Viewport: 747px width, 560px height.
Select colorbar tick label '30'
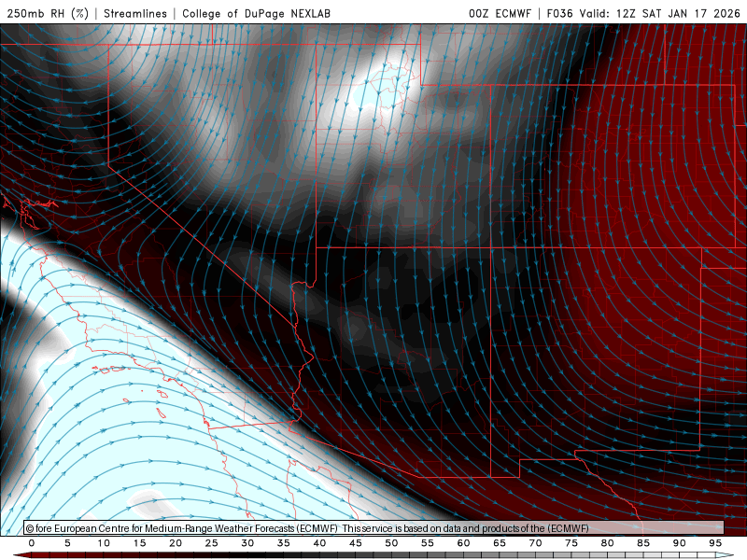click(247, 543)
